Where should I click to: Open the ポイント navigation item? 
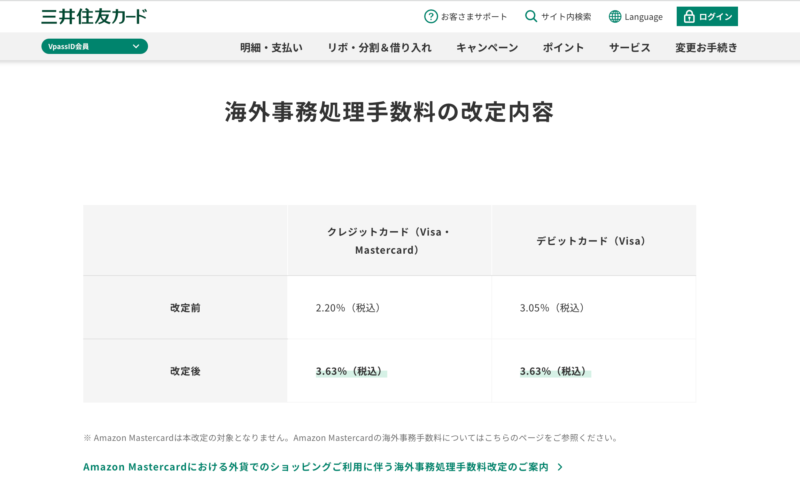click(563, 47)
